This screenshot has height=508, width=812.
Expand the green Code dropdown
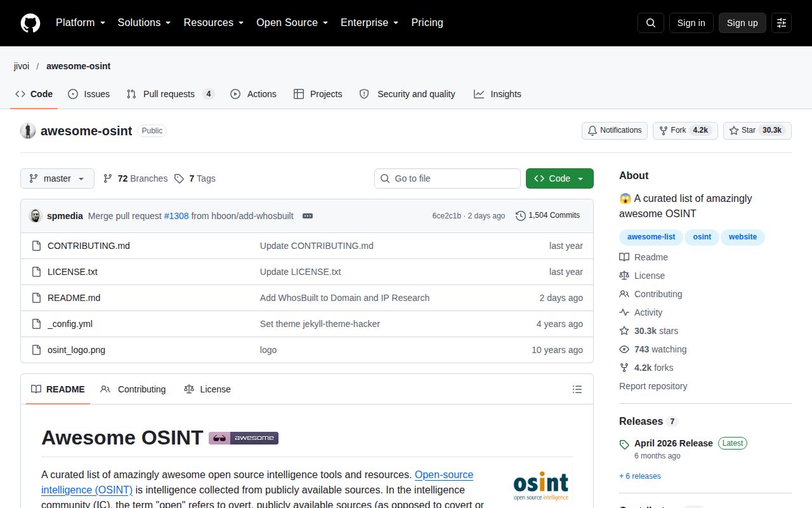(560, 178)
